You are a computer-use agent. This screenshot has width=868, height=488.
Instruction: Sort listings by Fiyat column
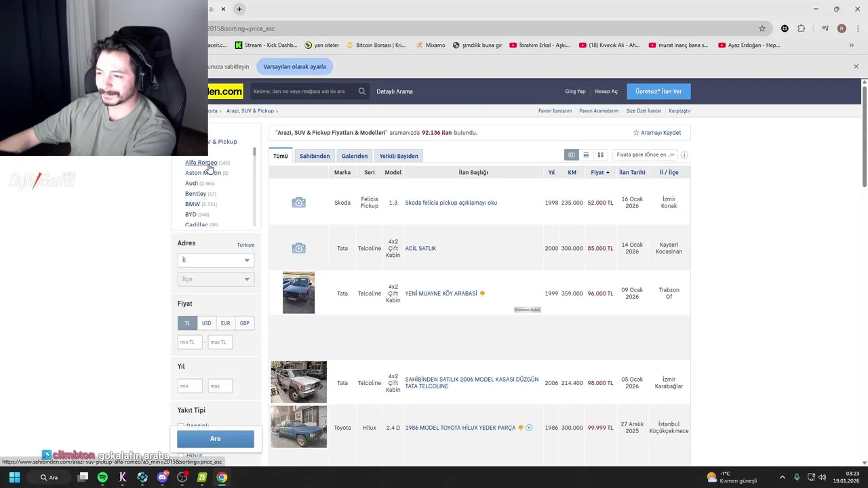(x=599, y=172)
